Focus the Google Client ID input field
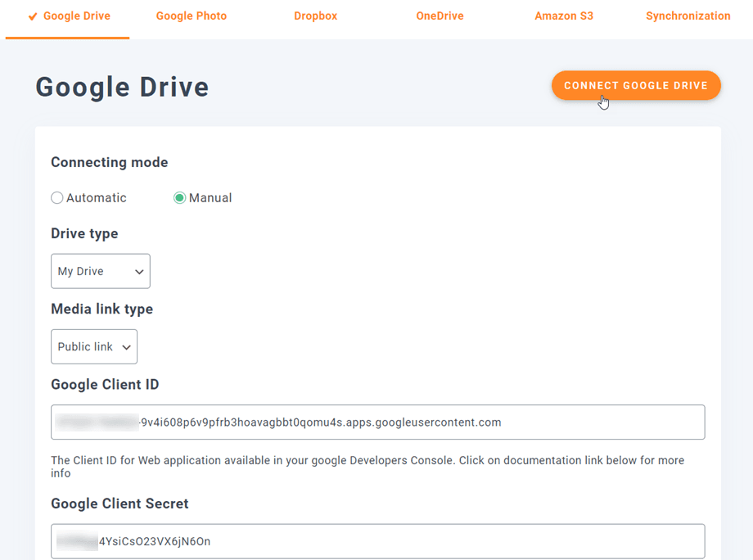This screenshot has width=753, height=560. coord(377,422)
